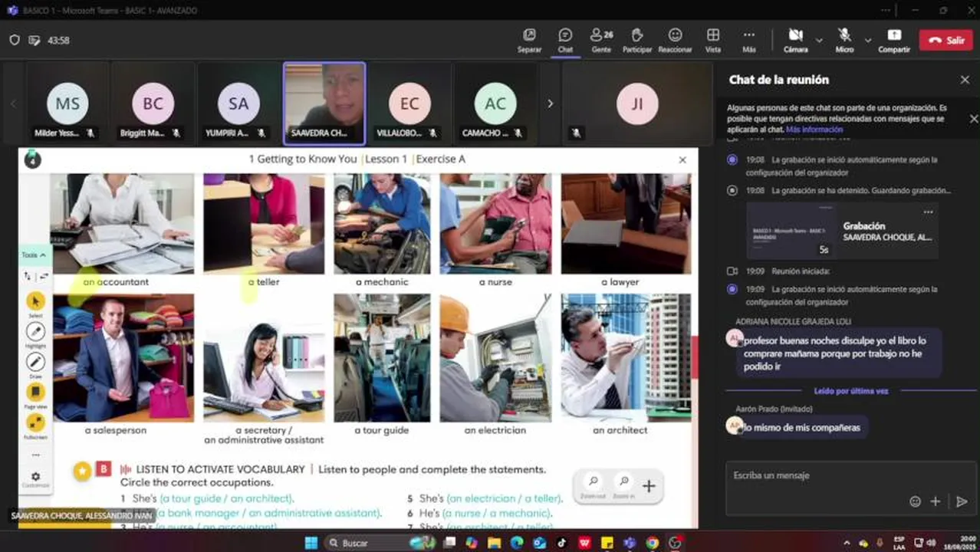980x552 pixels.
Task: Choose the Highlight tool
Action: click(x=35, y=332)
